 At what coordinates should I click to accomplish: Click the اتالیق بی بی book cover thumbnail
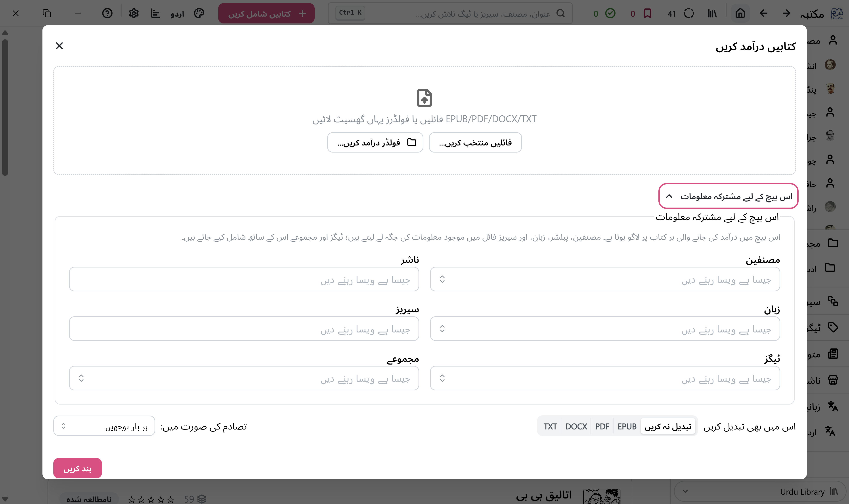point(601,496)
